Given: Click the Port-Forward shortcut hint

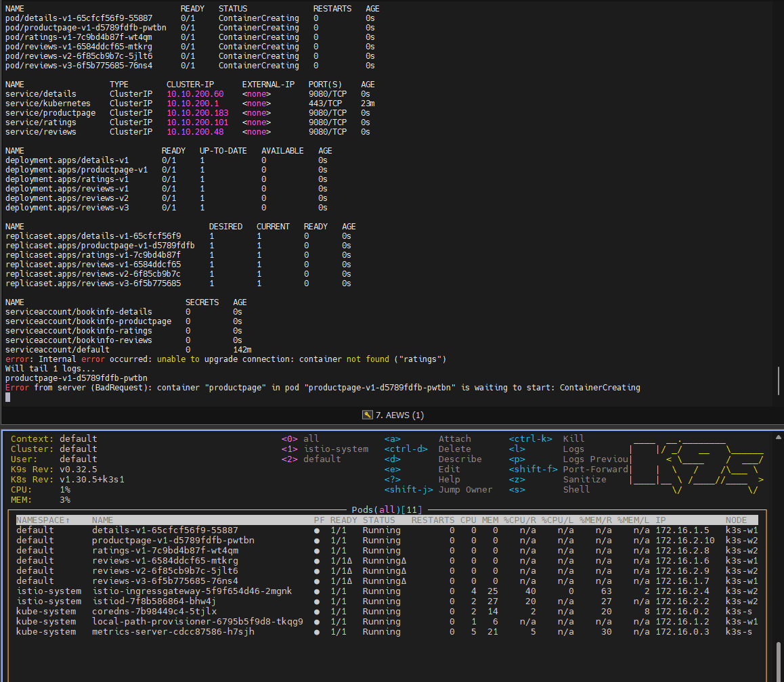Looking at the screenshot, I should click(x=596, y=470).
